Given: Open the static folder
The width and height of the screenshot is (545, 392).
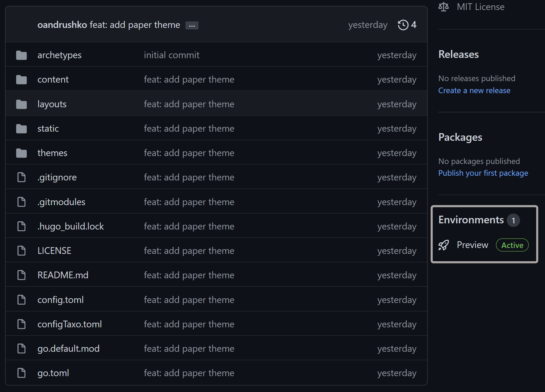Looking at the screenshot, I should tap(48, 129).
